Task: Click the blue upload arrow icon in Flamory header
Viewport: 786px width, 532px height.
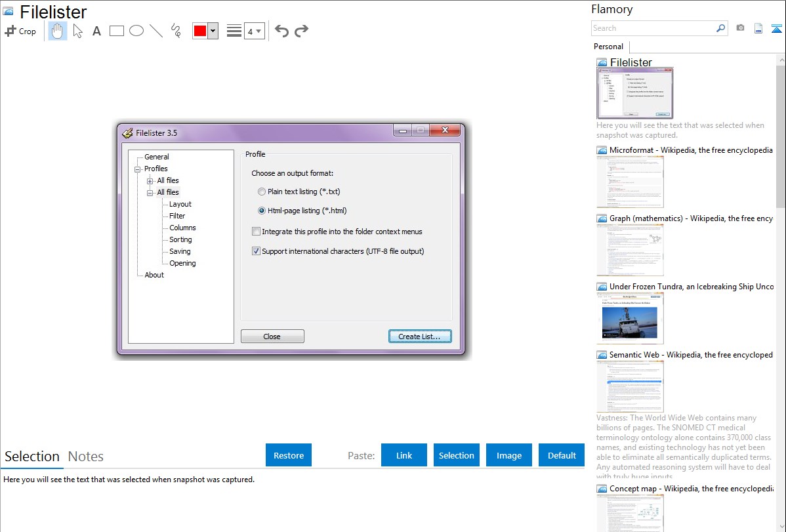Action: click(776, 28)
